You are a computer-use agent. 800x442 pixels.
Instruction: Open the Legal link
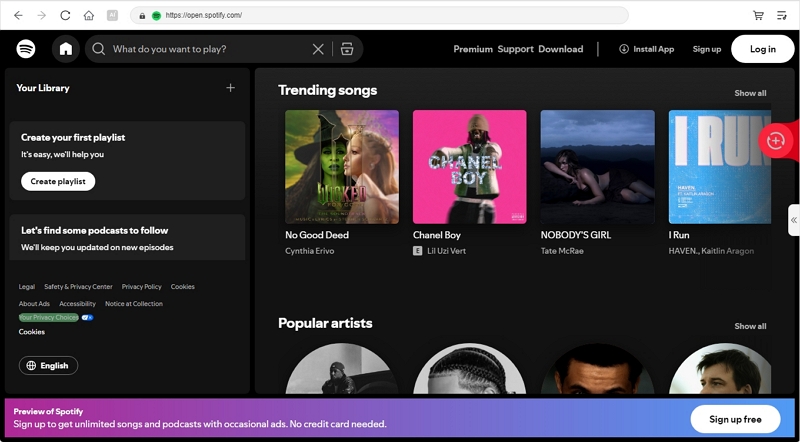[27, 287]
